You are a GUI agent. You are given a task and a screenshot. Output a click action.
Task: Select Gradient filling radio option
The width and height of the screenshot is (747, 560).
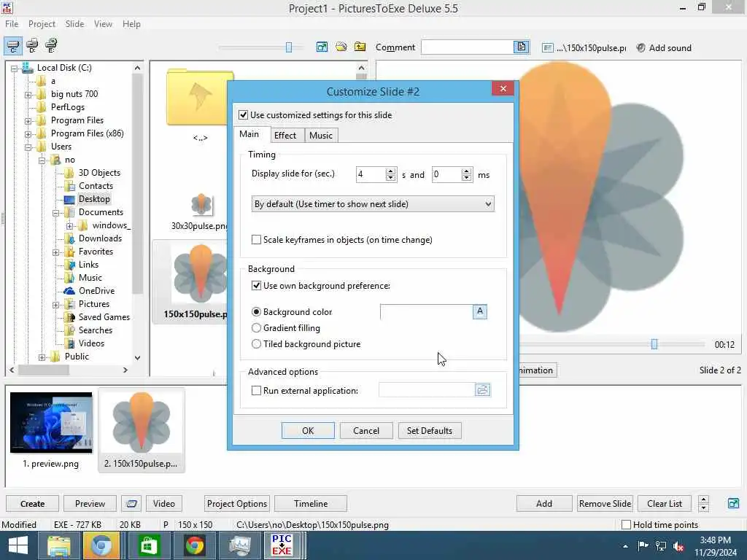click(256, 327)
